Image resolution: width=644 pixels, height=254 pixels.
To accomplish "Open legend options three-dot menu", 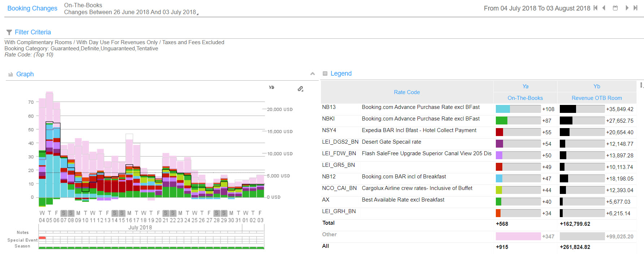I will point(641,85).
